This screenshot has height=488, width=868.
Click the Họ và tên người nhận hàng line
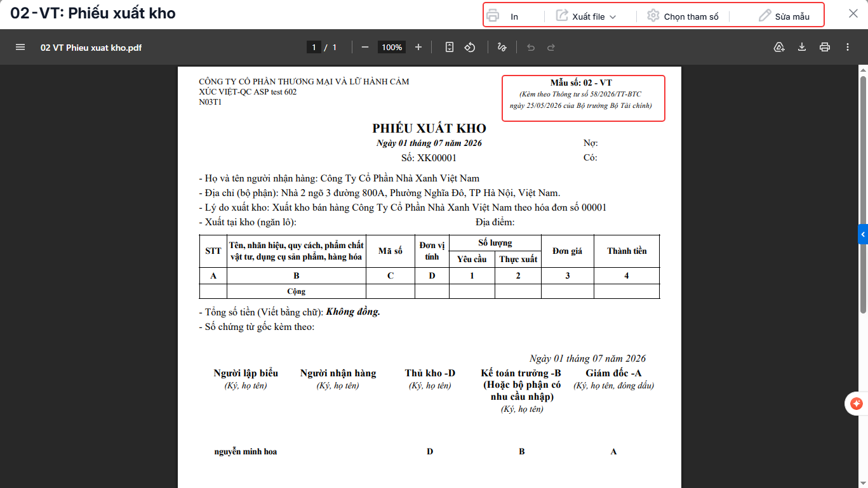pyautogui.click(x=339, y=178)
